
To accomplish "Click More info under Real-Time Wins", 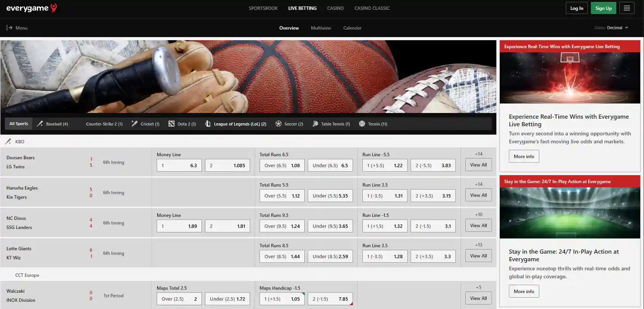I will (524, 156).
